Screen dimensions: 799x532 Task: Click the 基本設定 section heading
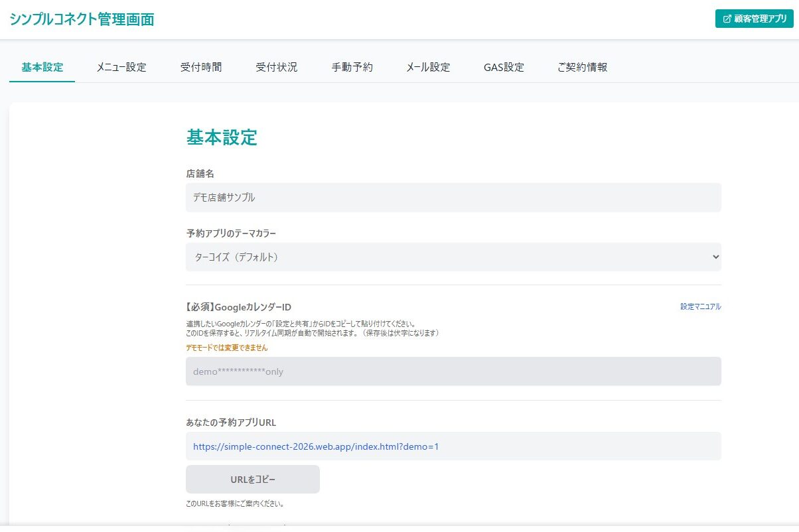(x=222, y=137)
